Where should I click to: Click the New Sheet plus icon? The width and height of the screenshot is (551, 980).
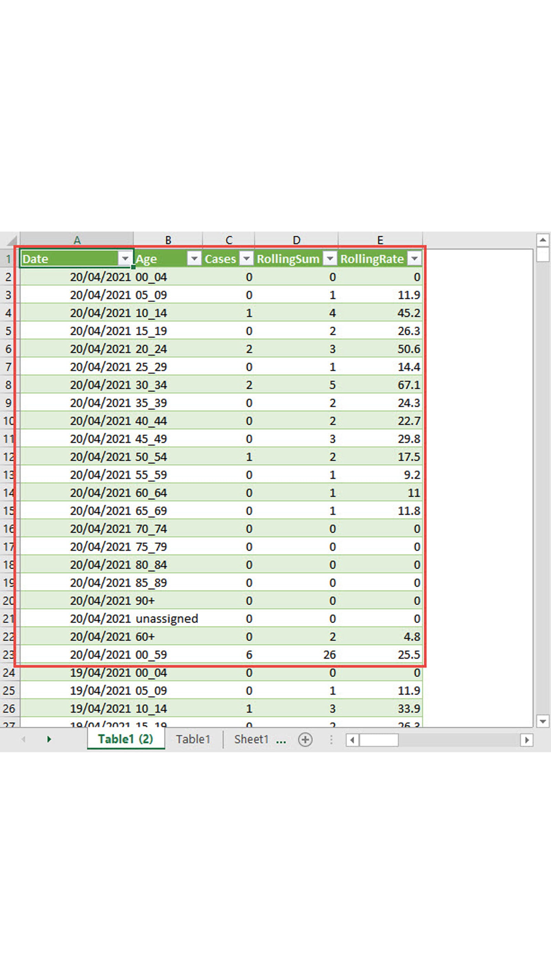(x=305, y=739)
